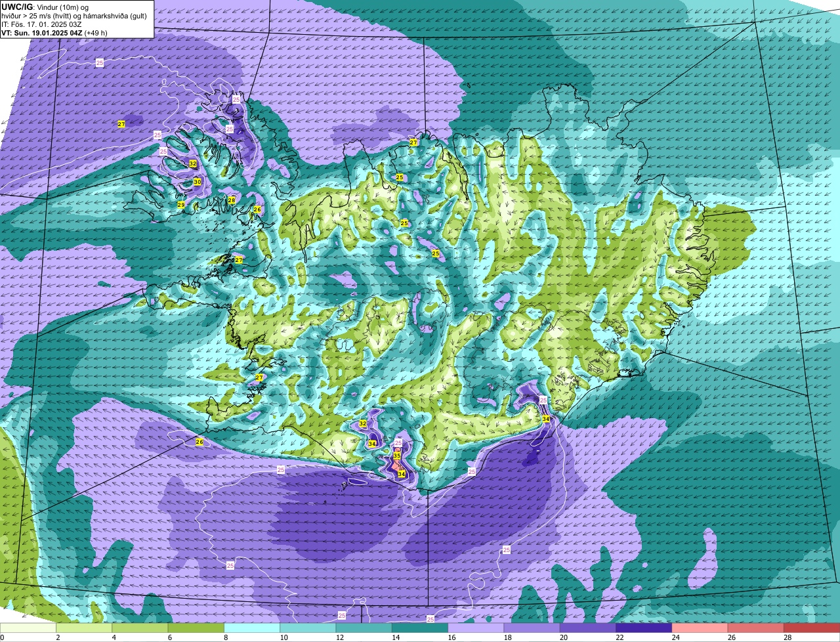Click the 24–26 m/s light pink legend swatch
This screenshot has height=642, width=840.
coord(700,628)
